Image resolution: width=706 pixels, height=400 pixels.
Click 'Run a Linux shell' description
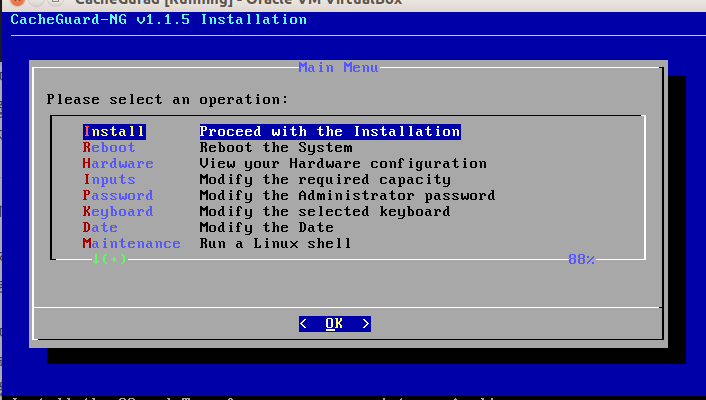click(276, 244)
